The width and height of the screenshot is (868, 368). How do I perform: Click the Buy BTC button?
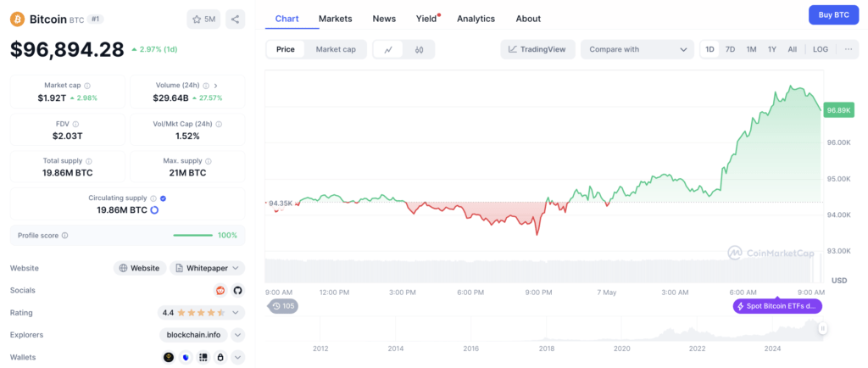834,15
